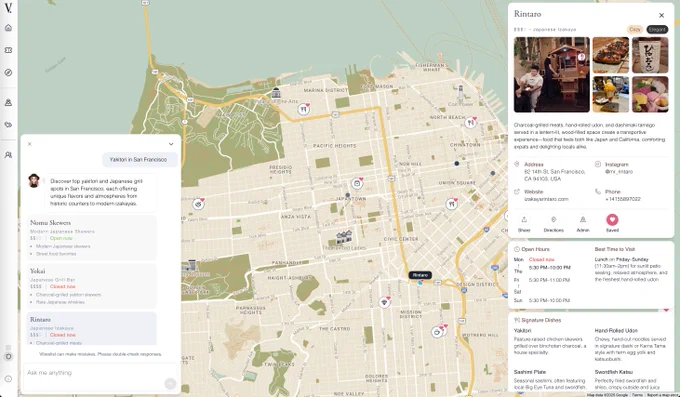
Task: Open the izakayarintaro.com website link
Action: [x=546, y=199]
